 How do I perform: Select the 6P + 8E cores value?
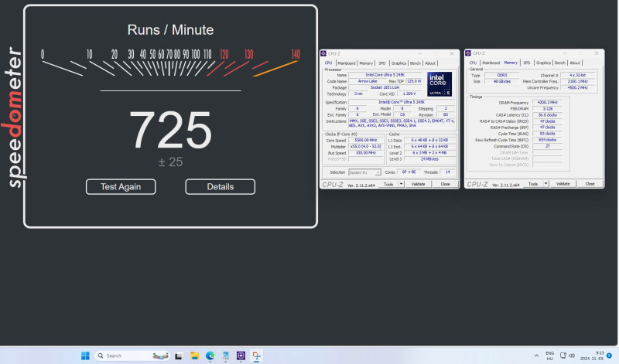coord(409,172)
